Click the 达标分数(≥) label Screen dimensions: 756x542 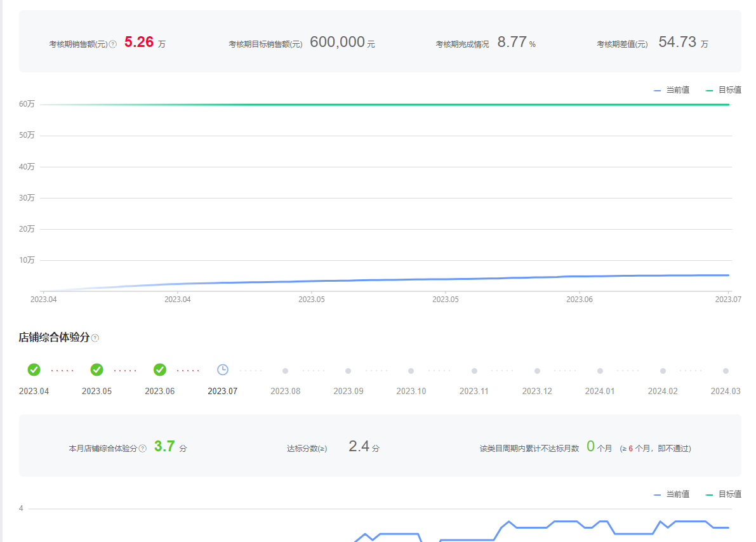307,449
